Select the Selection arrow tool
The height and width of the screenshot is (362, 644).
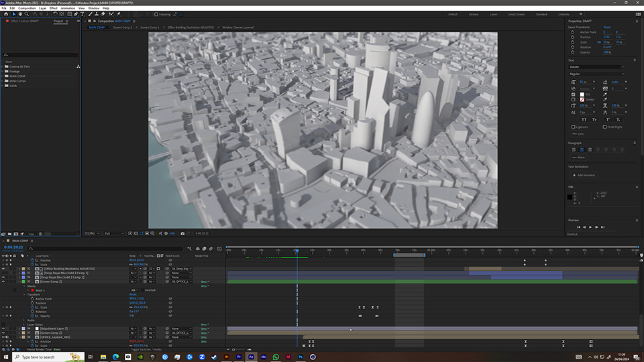(13, 14)
